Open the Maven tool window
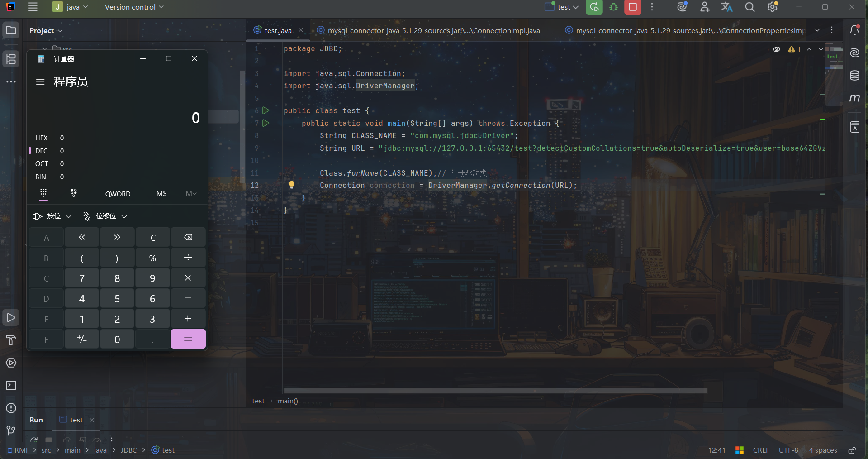Image resolution: width=868 pixels, height=459 pixels. click(854, 98)
